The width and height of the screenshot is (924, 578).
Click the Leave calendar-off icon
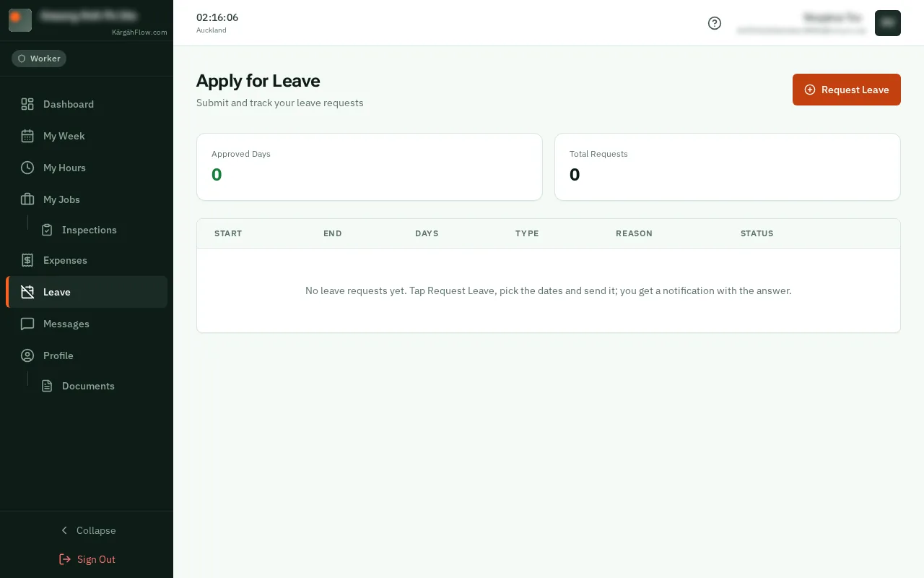click(27, 292)
